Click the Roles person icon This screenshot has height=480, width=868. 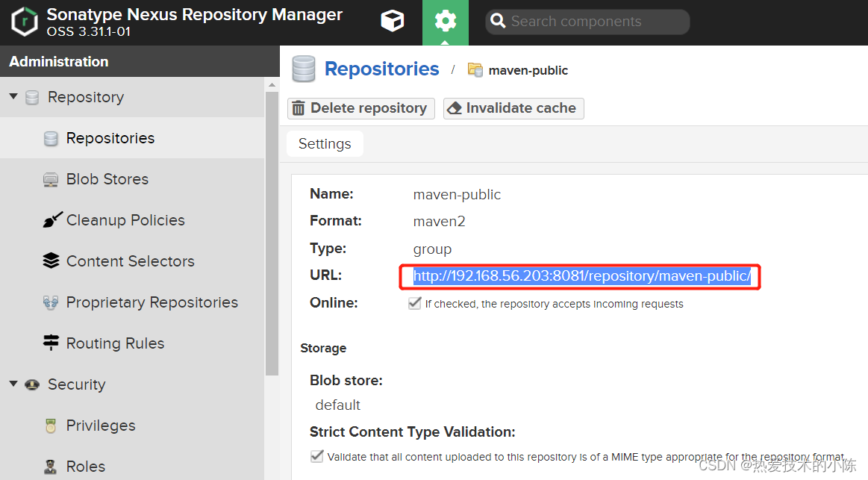pos(50,467)
